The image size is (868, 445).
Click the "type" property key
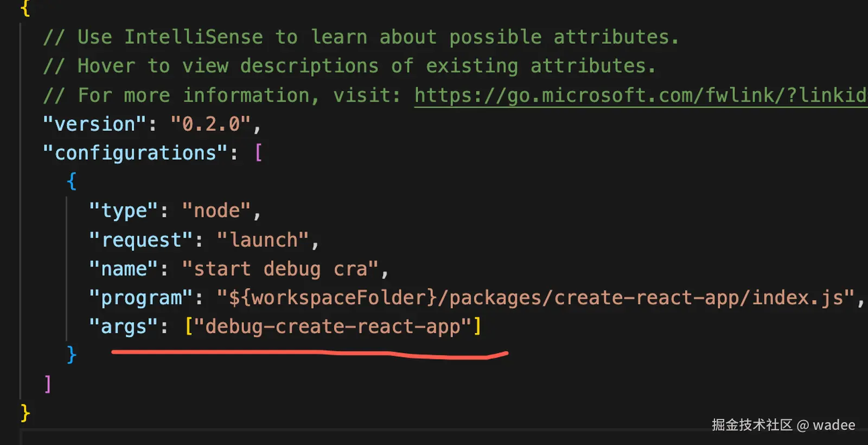pyautogui.click(x=124, y=211)
